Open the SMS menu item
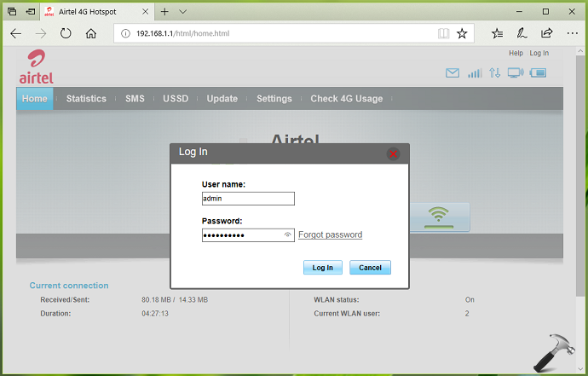The height and width of the screenshot is (376, 588). pos(135,99)
